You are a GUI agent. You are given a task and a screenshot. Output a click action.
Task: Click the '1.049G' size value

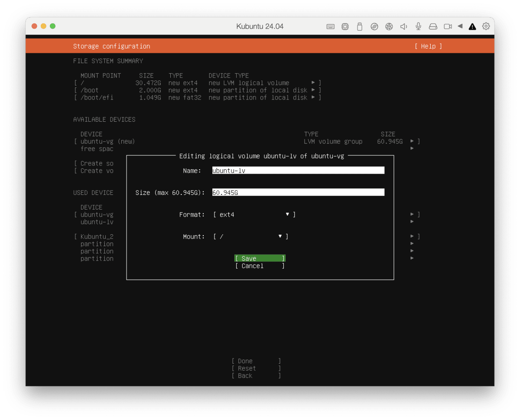tap(150, 97)
